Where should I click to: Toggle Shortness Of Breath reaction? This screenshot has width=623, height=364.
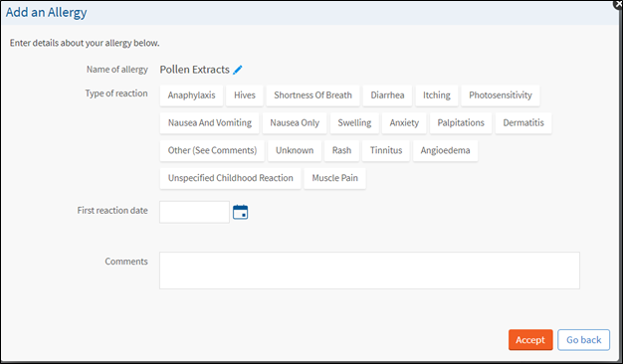312,95
